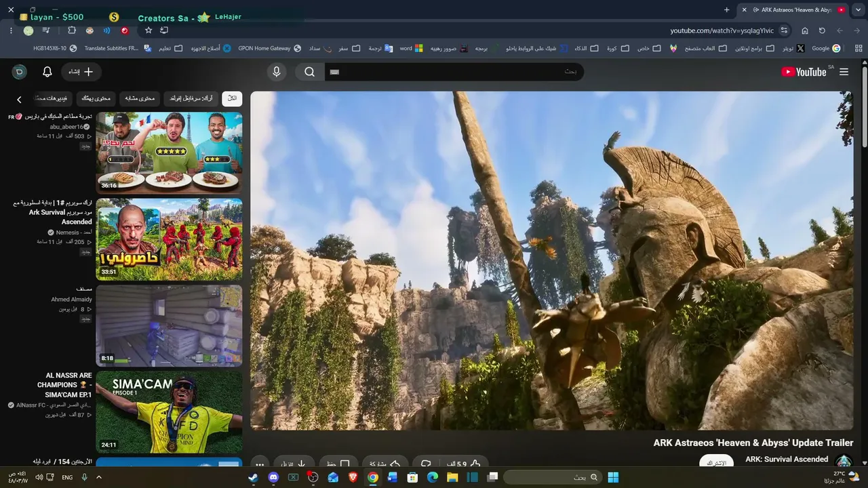
Task: Start voice search with the microphone icon
Action: pyautogui.click(x=277, y=72)
